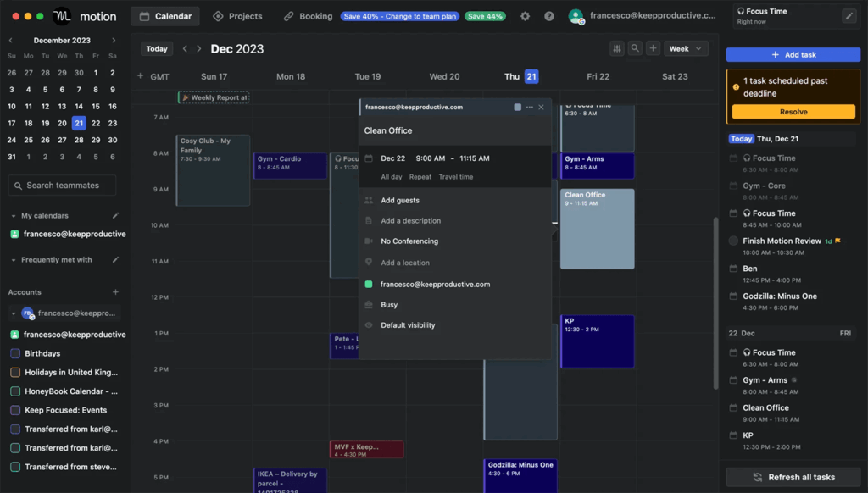Click the event color square in the popup header
Screen dimensions: 868x493
(518, 108)
